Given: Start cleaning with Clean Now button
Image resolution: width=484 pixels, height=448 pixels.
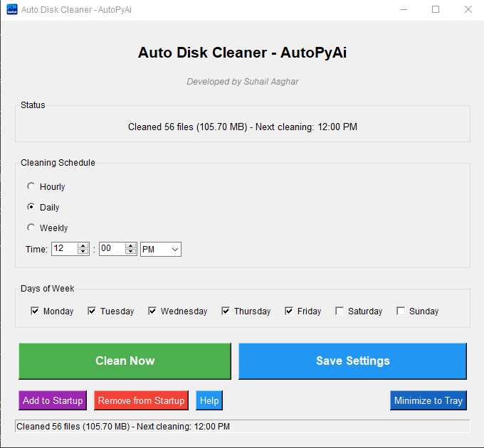Looking at the screenshot, I should coord(125,361).
